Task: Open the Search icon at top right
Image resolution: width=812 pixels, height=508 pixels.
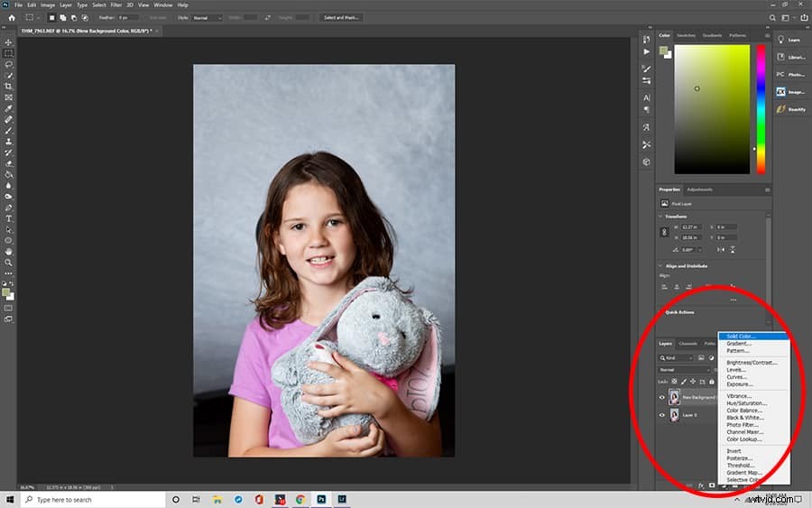Action: pos(772,18)
